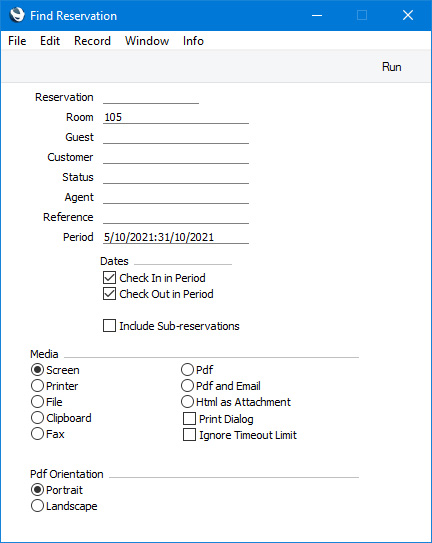Focus the Room field containing 105
The height and width of the screenshot is (543, 432).
[176, 117]
